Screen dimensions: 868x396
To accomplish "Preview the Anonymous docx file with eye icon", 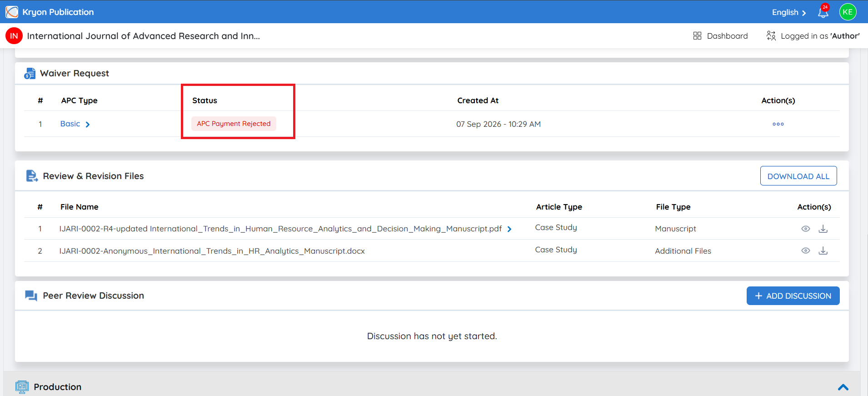I will (x=806, y=251).
